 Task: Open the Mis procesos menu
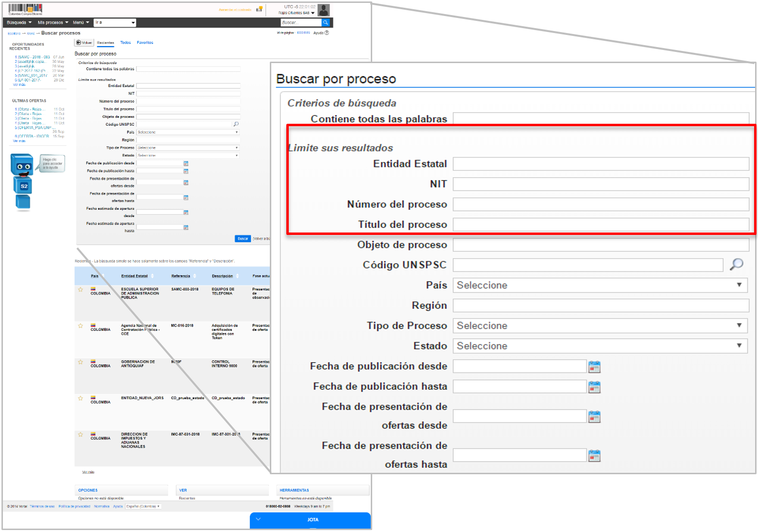pos(53,22)
